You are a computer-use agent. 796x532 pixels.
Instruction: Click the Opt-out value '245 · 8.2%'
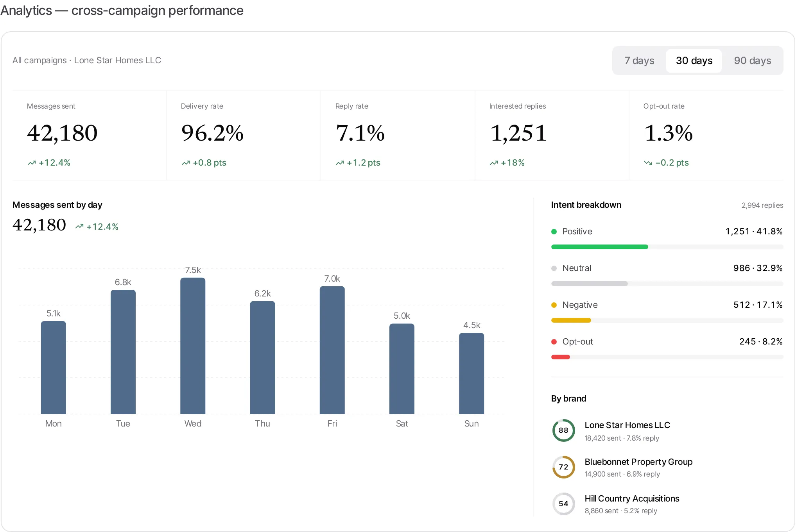tap(761, 342)
